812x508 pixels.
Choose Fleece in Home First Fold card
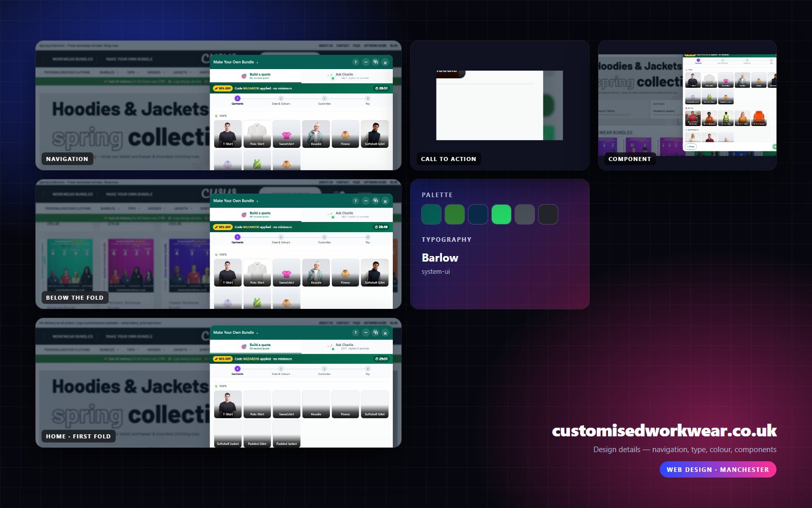coord(346,404)
